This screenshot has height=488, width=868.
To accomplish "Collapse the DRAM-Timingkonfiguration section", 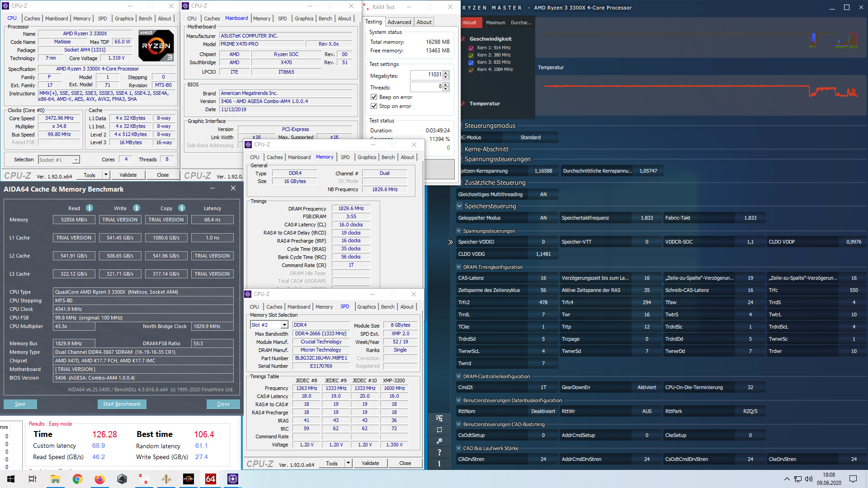I will click(x=459, y=267).
